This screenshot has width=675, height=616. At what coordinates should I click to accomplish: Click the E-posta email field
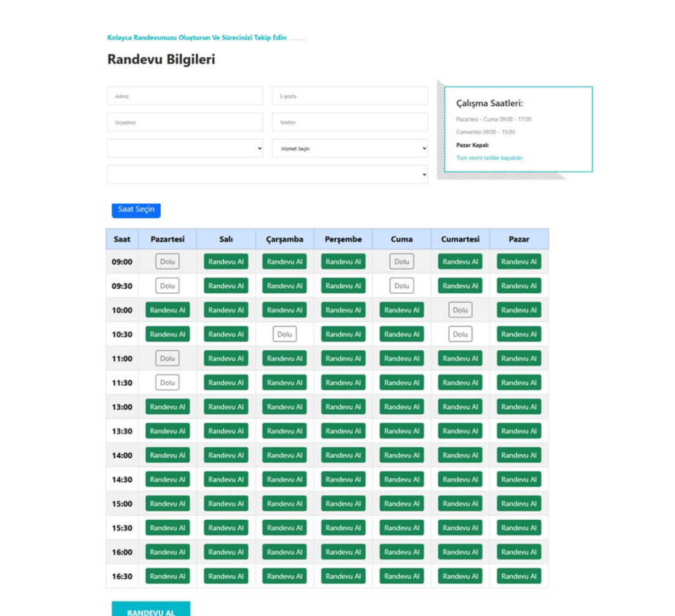tap(349, 96)
